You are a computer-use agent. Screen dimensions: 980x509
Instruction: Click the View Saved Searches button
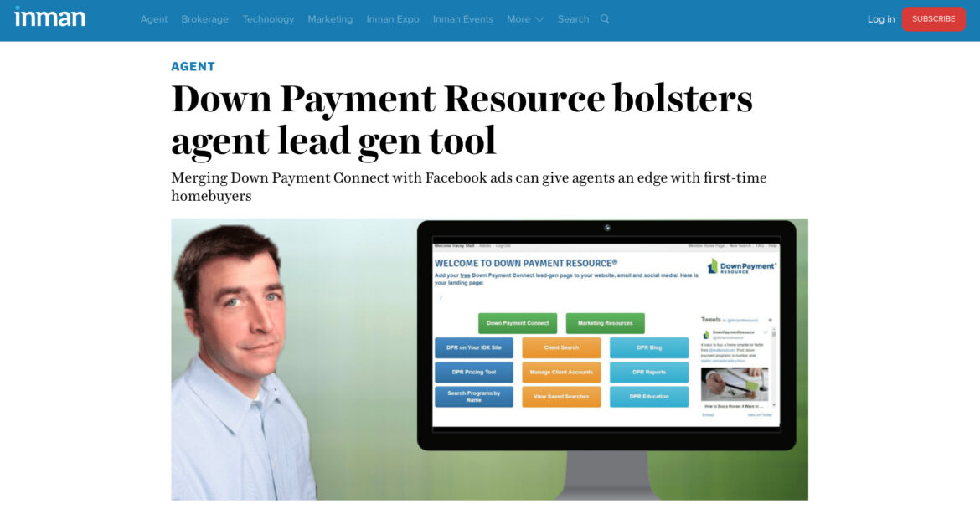pyautogui.click(x=561, y=397)
